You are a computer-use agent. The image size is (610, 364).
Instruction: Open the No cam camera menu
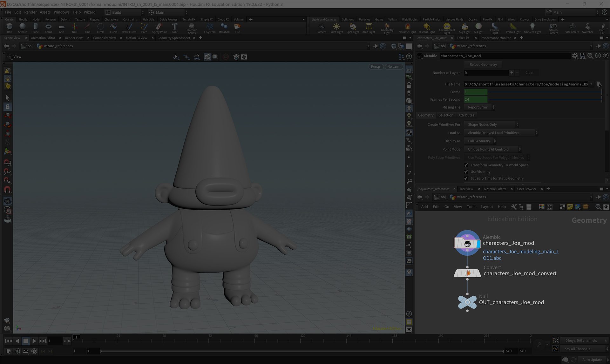click(x=394, y=67)
